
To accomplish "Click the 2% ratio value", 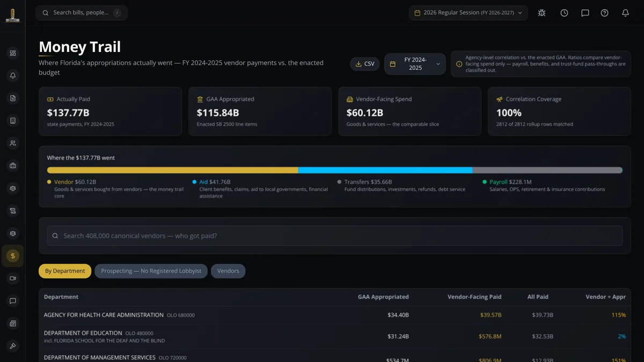I will (622, 337).
